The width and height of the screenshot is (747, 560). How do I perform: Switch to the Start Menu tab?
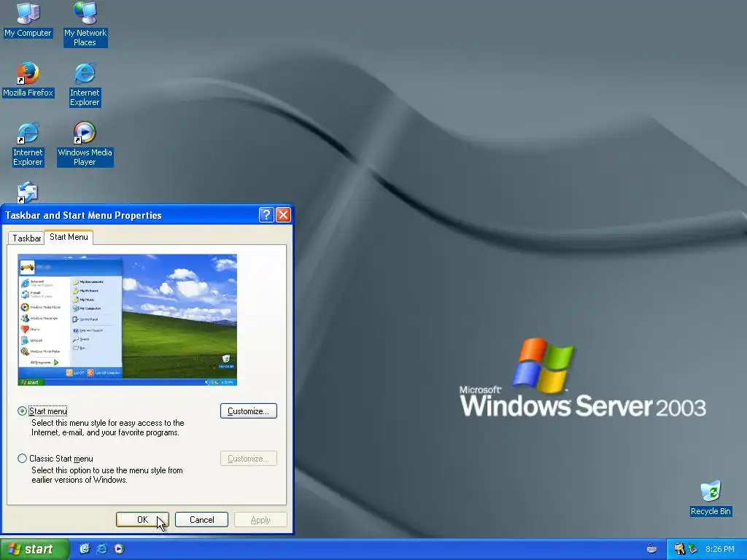tap(69, 237)
